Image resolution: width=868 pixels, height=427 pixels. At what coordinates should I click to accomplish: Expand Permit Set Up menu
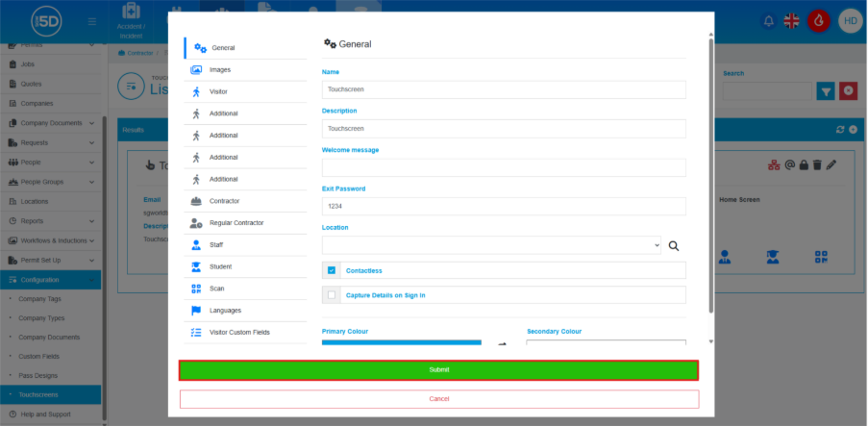51,261
